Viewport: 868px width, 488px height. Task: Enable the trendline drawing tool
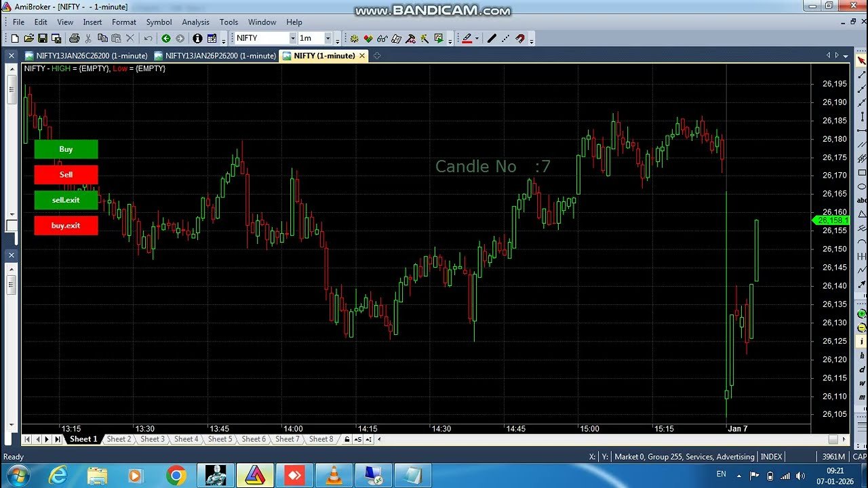tap(492, 38)
